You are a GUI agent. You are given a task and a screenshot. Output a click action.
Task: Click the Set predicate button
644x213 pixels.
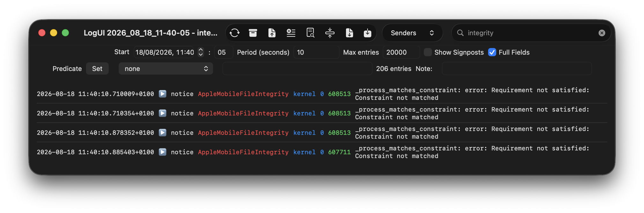(97, 69)
